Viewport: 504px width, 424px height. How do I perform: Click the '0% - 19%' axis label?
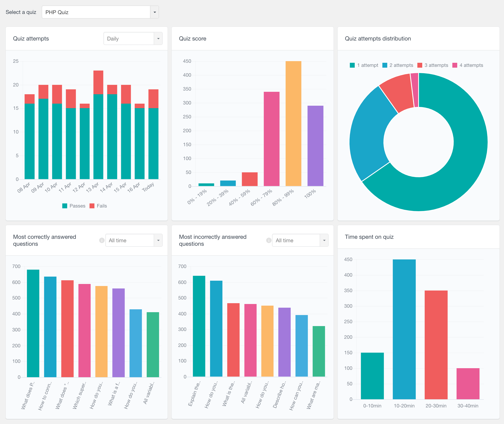[x=197, y=197]
